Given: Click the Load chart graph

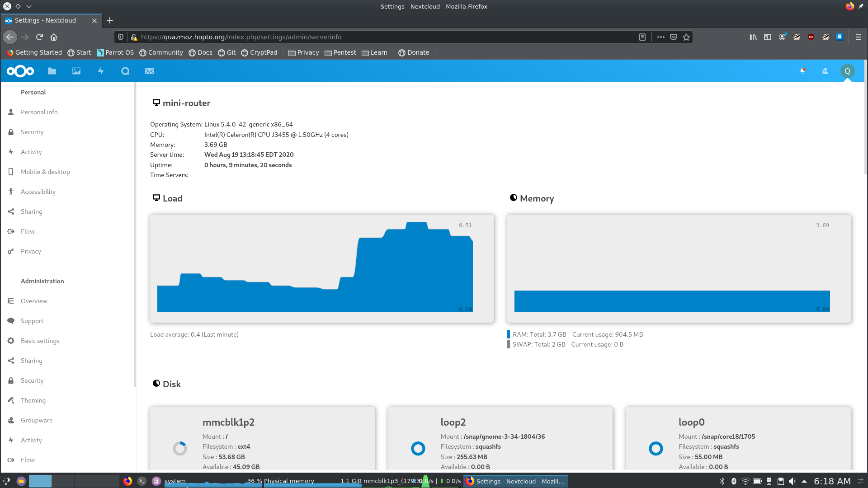Looking at the screenshot, I should [322, 268].
